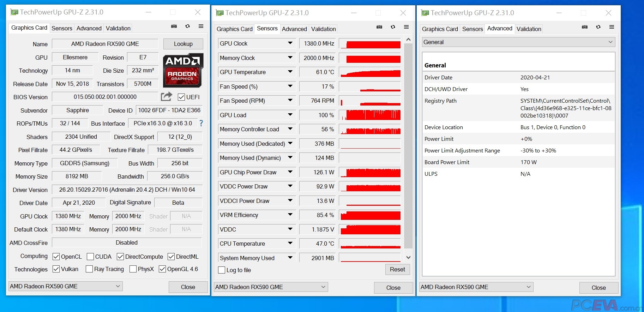The height and width of the screenshot is (312, 644).
Task: Click screenshot camera icon in middle window
Action: [x=379, y=27]
